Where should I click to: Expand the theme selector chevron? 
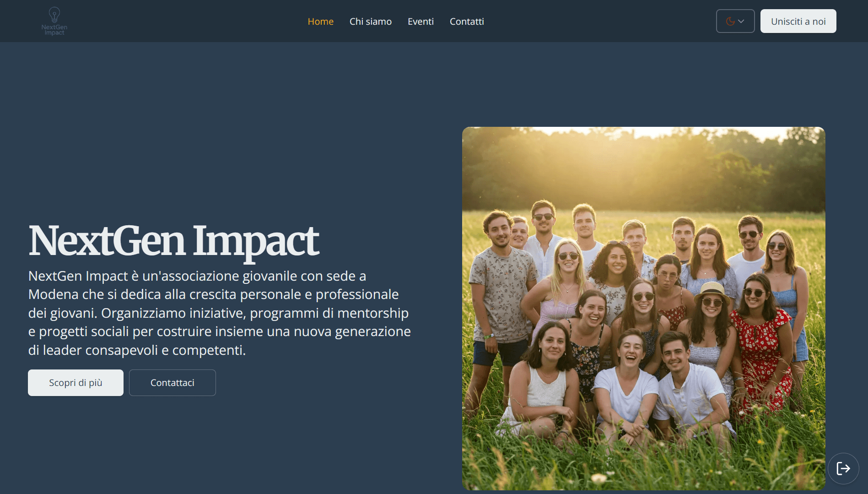[x=741, y=21]
